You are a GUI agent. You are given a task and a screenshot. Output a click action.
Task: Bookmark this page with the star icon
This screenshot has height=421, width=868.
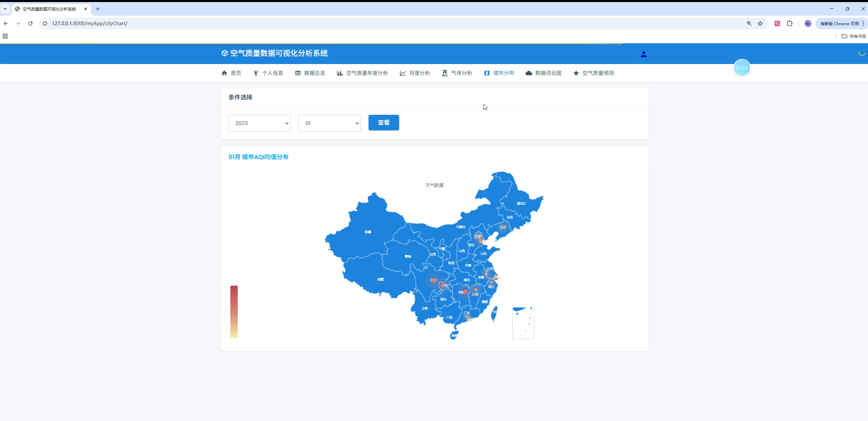[760, 24]
